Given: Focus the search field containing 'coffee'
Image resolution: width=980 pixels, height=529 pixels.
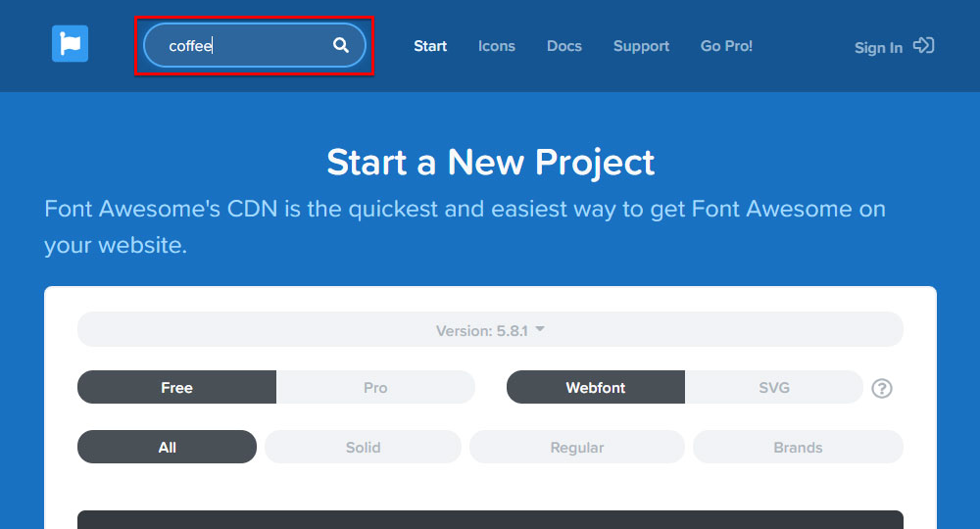Looking at the screenshot, I should [x=245, y=45].
